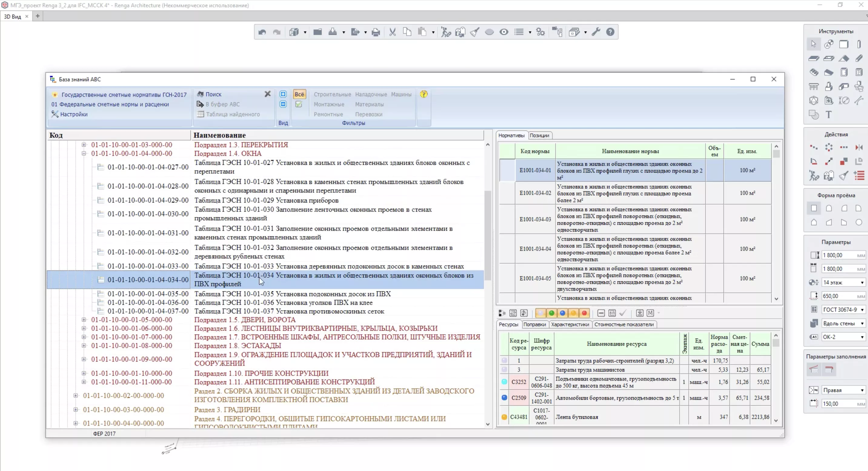Toggle the Всё filter button

point(299,94)
